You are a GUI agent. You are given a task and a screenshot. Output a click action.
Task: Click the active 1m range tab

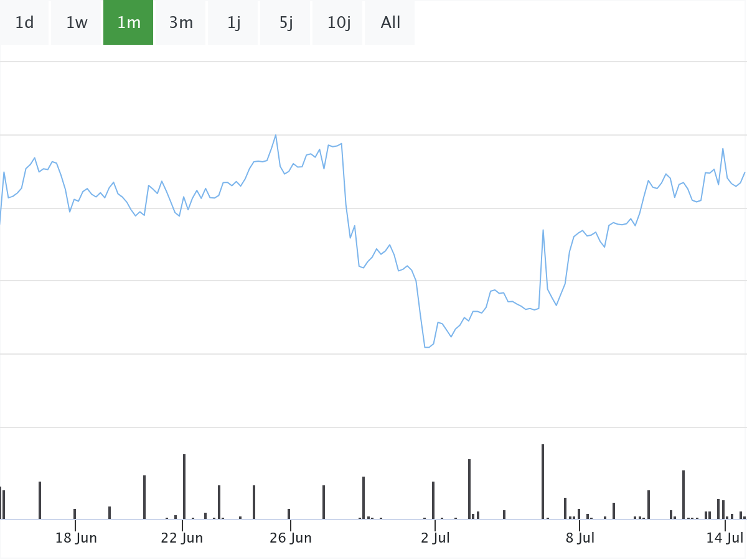[x=128, y=23]
